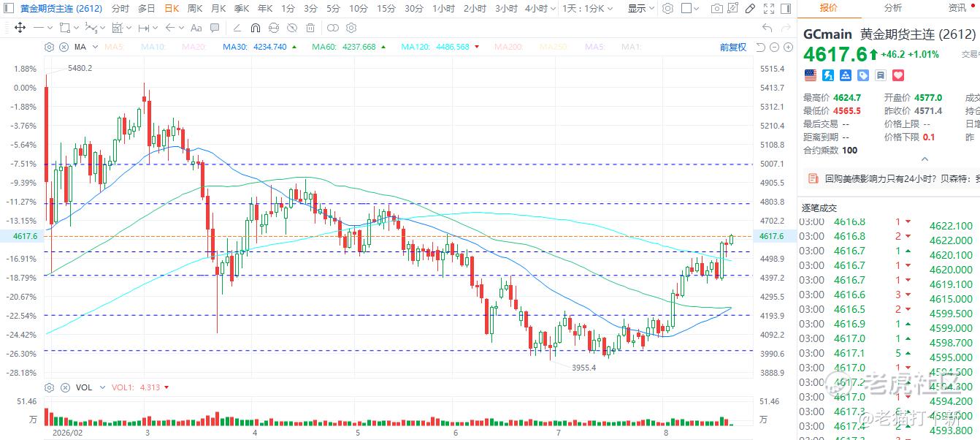Zoom in chart with plus circle icon
The width and height of the screenshot is (980, 440).
(789, 47)
